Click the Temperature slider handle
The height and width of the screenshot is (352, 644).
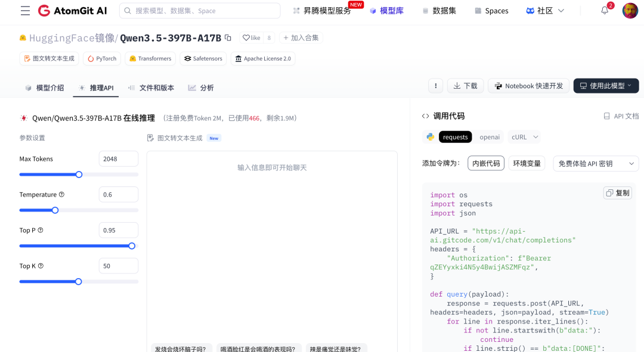tap(55, 210)
